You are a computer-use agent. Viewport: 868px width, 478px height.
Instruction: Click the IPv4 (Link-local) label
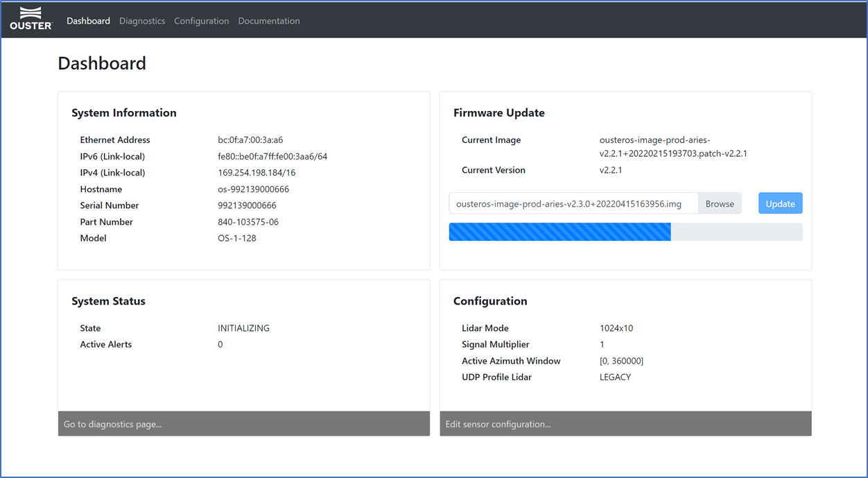[112, 173]
